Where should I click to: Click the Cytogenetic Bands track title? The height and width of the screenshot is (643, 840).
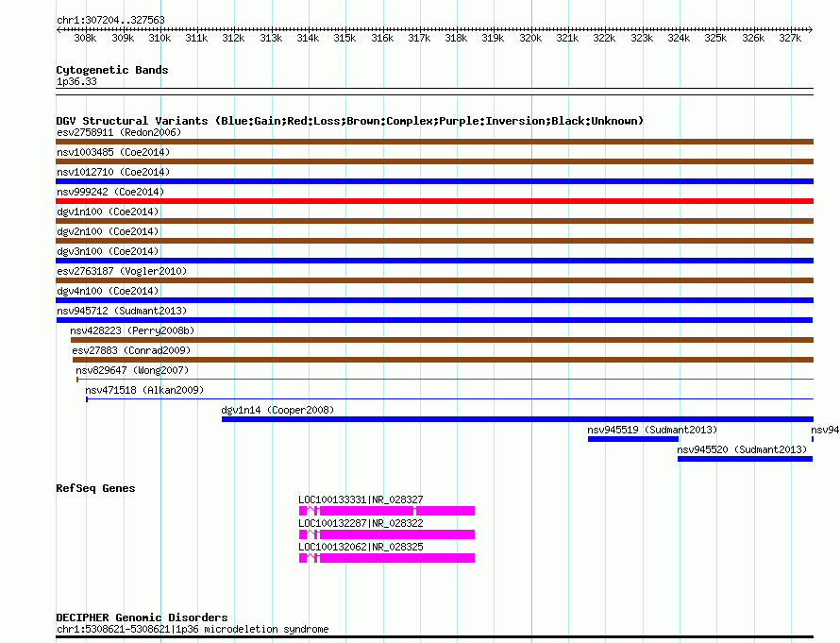pyautogui.click(x=112, y=70)
